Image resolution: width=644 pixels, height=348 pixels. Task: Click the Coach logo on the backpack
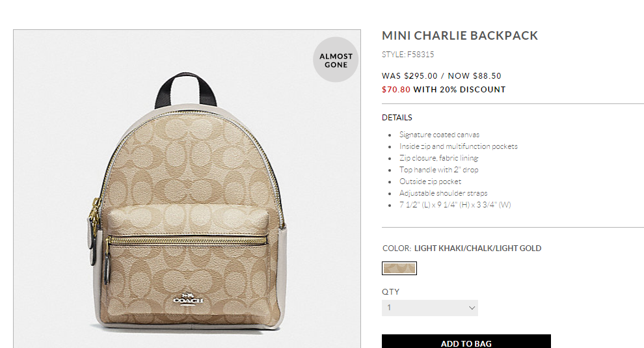[188, 299]
